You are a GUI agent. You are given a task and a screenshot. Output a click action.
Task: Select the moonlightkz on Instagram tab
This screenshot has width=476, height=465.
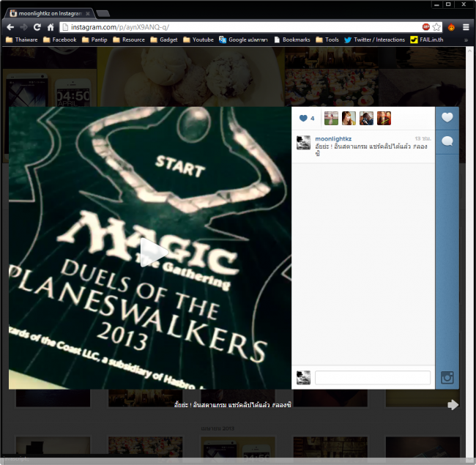[x=48, y=14]
